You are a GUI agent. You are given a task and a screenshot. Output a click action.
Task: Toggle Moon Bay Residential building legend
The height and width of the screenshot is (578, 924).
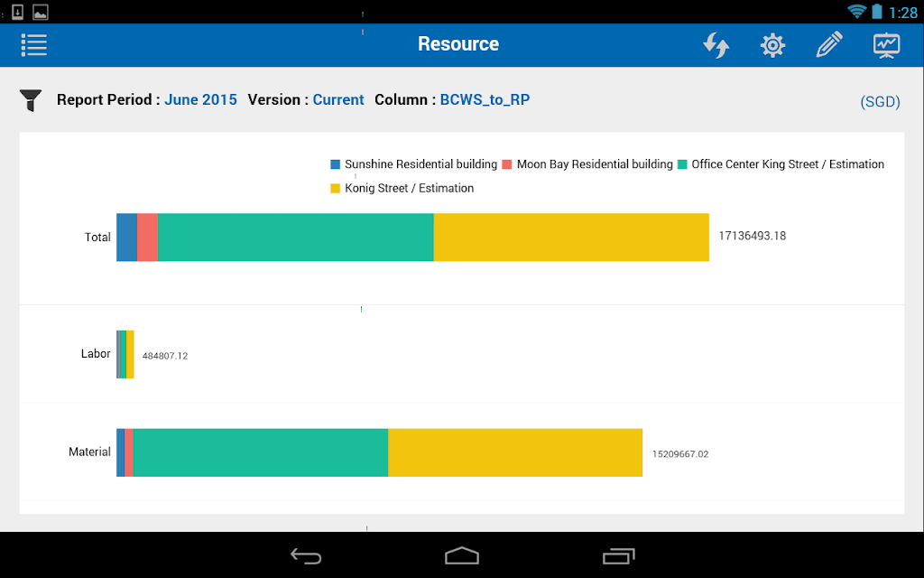pos(587,164)
